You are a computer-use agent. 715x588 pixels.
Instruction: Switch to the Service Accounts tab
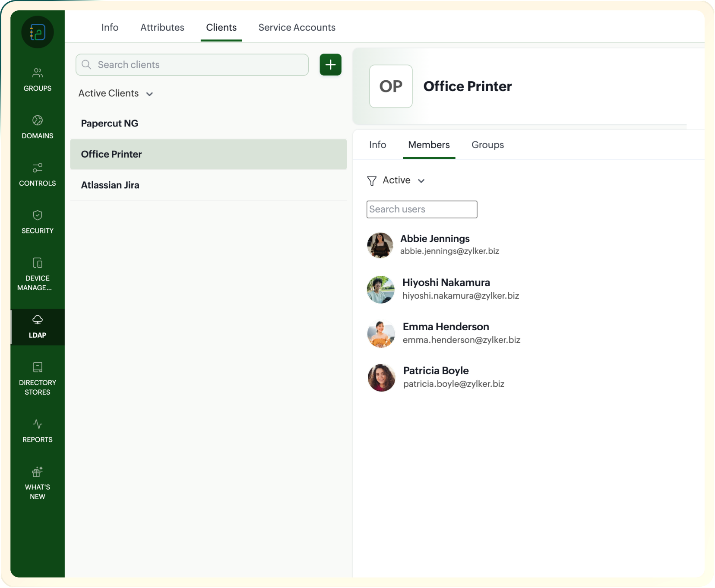point(297,27)
